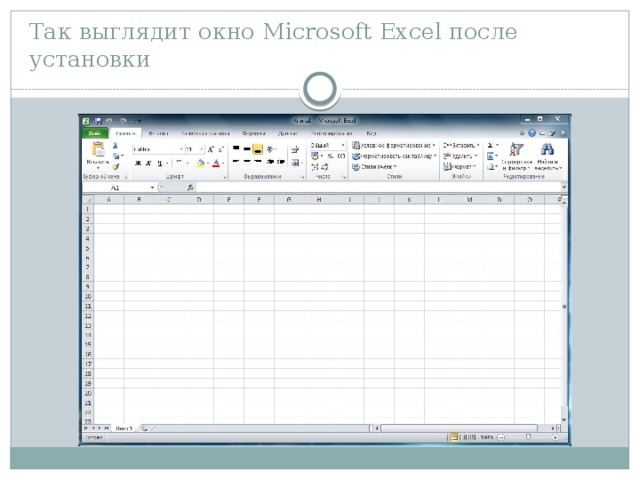
Task: Open the Файл tab
Action: (95, 133)
